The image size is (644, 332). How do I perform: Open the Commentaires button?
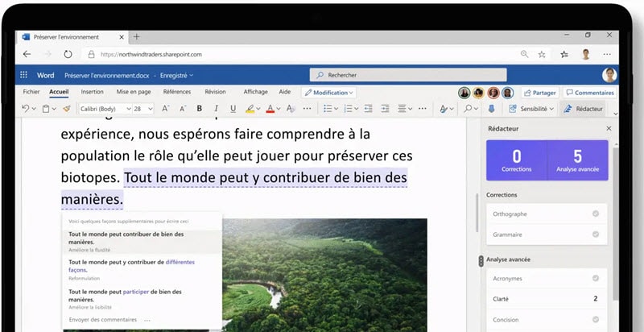pyautogui.click(x=589, y=93)
